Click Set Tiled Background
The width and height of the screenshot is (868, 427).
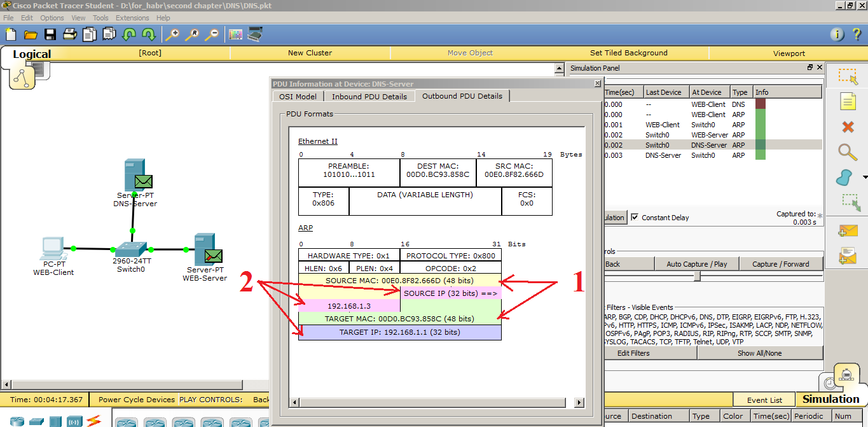click(628, 53)
